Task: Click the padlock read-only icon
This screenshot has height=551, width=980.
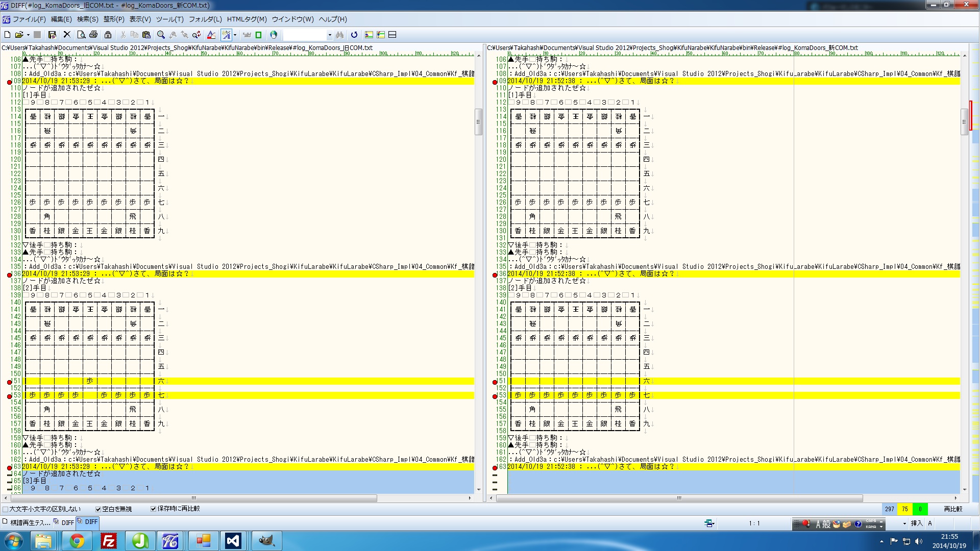Action: 108,35
